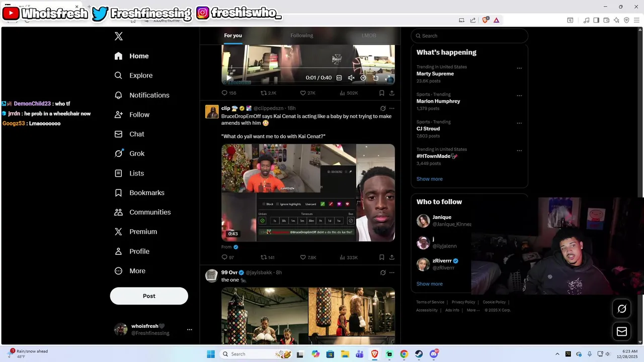Viewport: 644px width, 362px height.
Task: Click the Profile person icon in sidebar
Action: 118,251
